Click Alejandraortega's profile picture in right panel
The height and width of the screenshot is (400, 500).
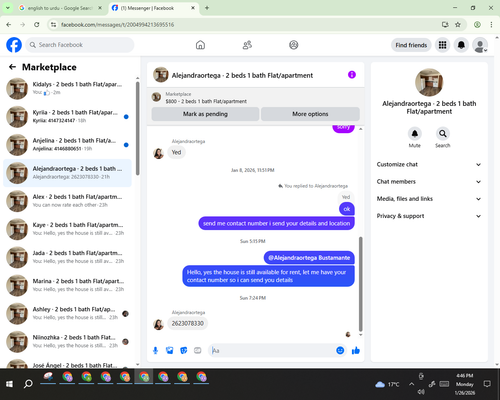click(x=429, y=82)
